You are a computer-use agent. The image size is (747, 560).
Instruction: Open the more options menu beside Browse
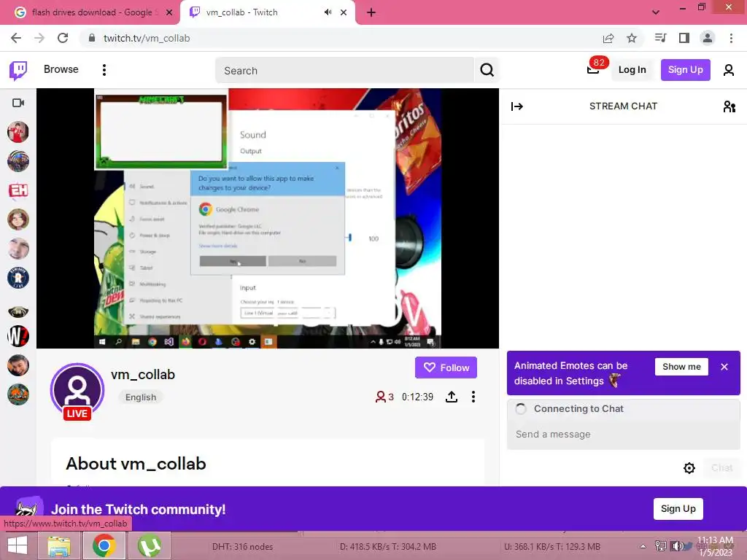tap(104, 70)
